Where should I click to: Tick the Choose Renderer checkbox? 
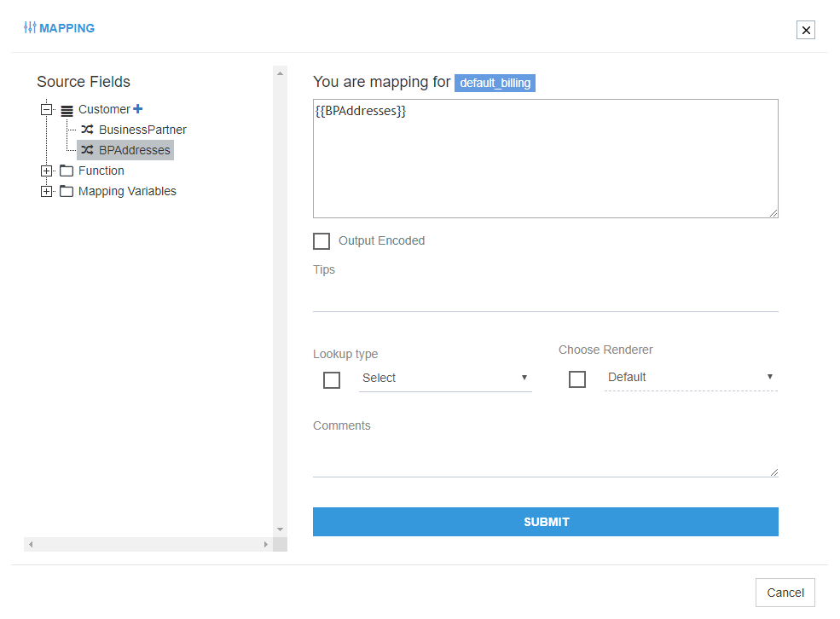(x=577, y=379)
